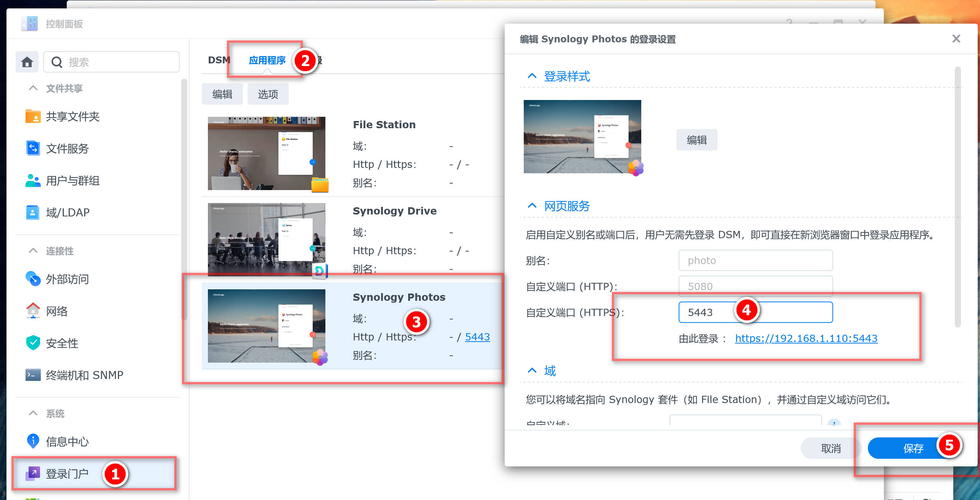Click the dialog's vertical scrollbar
This screenshot has width=980, height=500.
[x=957, y=197]
